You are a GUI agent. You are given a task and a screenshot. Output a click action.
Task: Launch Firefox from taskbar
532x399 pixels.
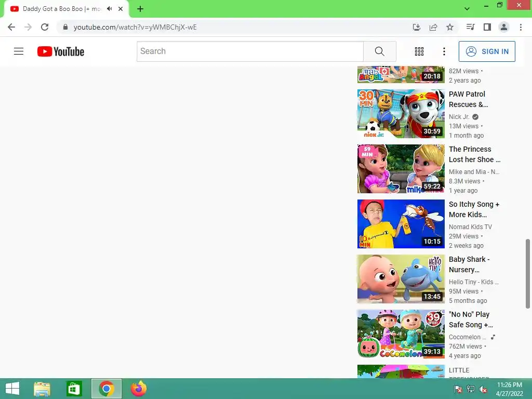point(139,389)
